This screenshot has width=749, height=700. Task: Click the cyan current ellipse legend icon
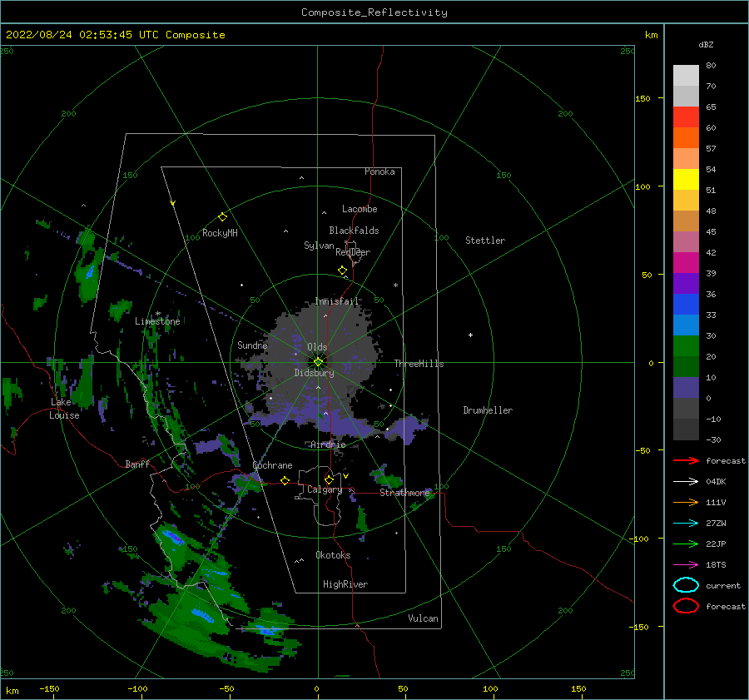(686, 585)
